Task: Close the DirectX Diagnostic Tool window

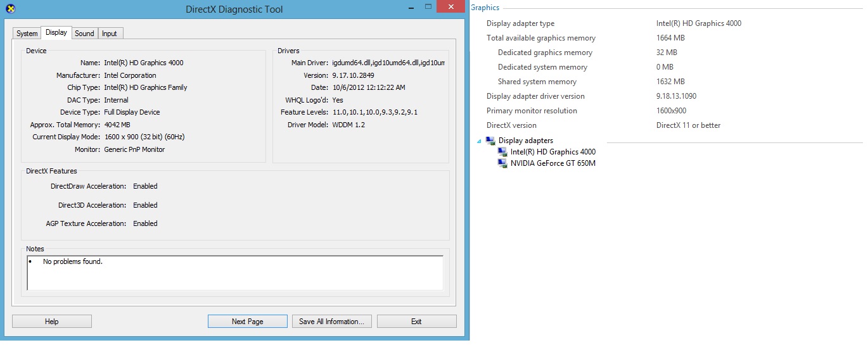Action: [x=450, y=6]
